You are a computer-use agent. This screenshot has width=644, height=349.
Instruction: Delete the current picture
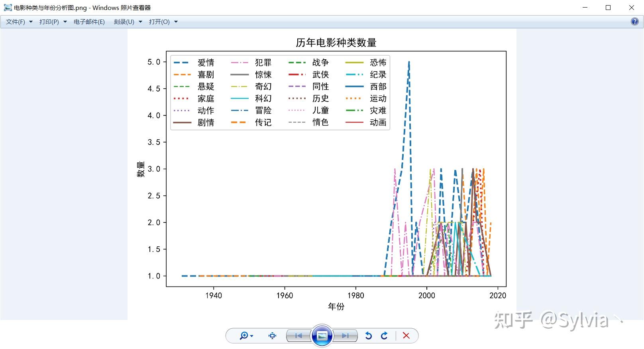point(406,336)
